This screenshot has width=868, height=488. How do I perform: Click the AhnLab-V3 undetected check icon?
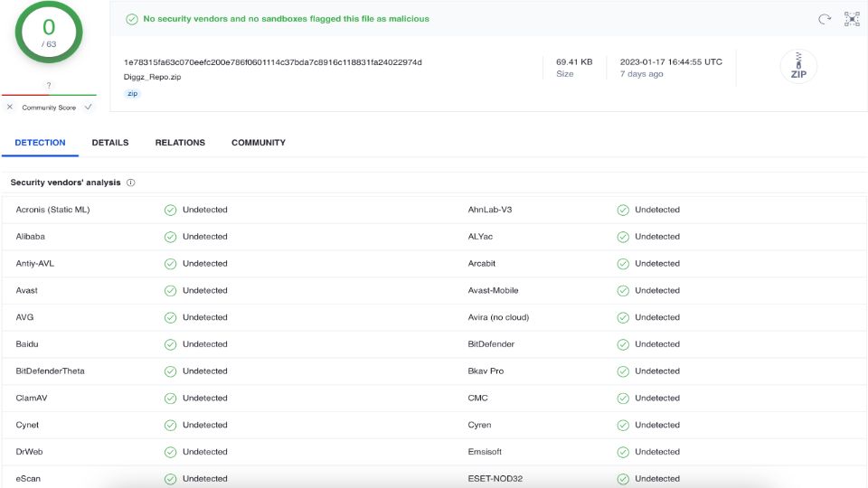tap(623, 211)
